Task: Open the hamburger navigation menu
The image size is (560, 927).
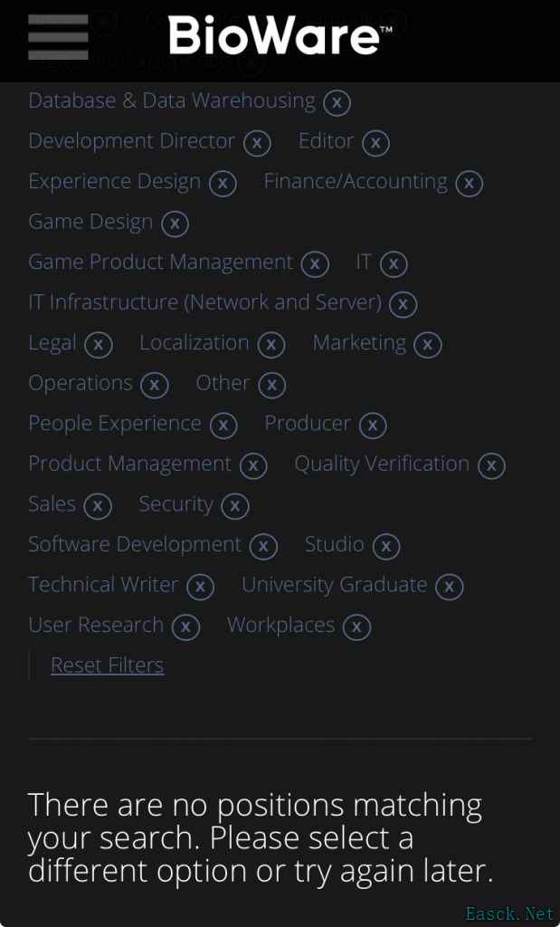Action: [58, 37]
